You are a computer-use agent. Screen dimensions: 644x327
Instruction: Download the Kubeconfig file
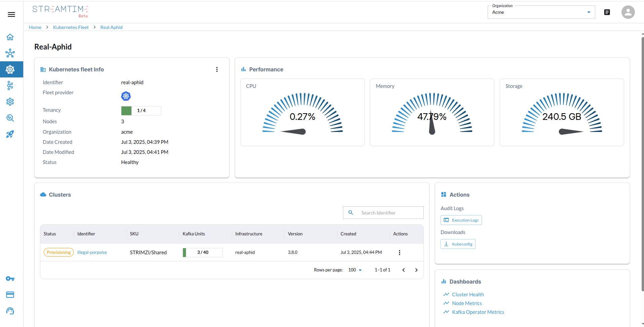458,244
